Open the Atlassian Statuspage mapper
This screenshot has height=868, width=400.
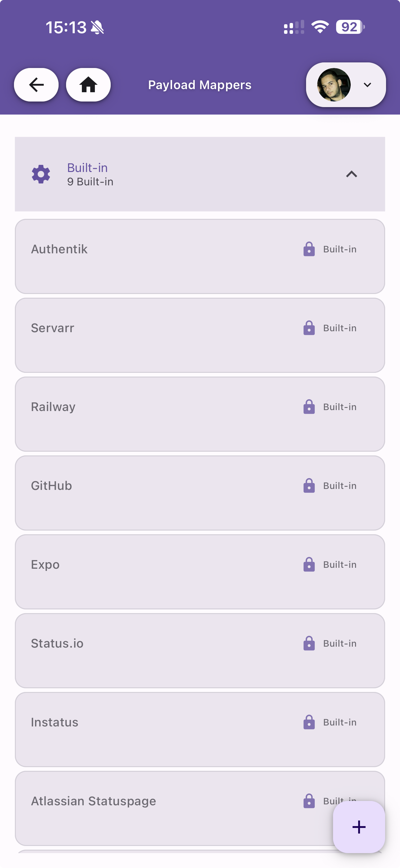[x=94, y=801]
